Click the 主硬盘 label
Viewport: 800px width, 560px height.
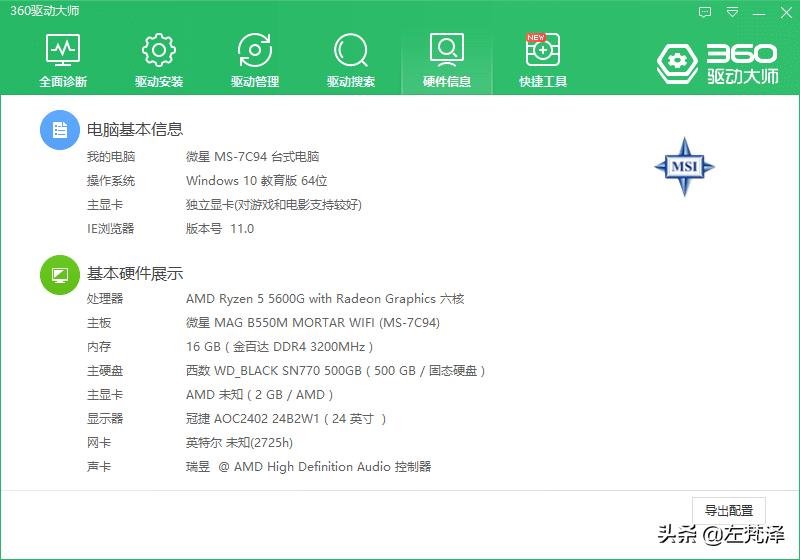[105, 371]
